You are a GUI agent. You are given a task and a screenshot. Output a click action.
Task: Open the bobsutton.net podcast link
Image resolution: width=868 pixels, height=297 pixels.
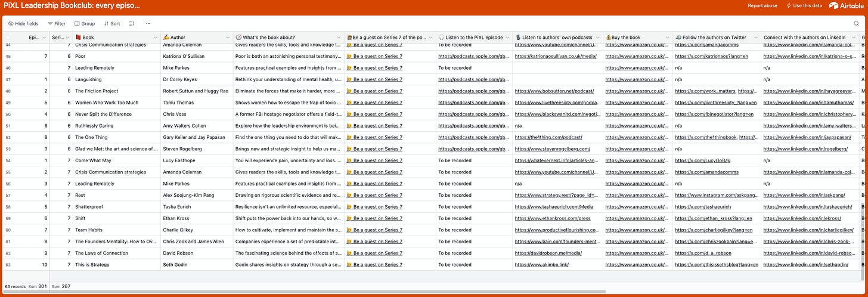(x=554, y=91)
